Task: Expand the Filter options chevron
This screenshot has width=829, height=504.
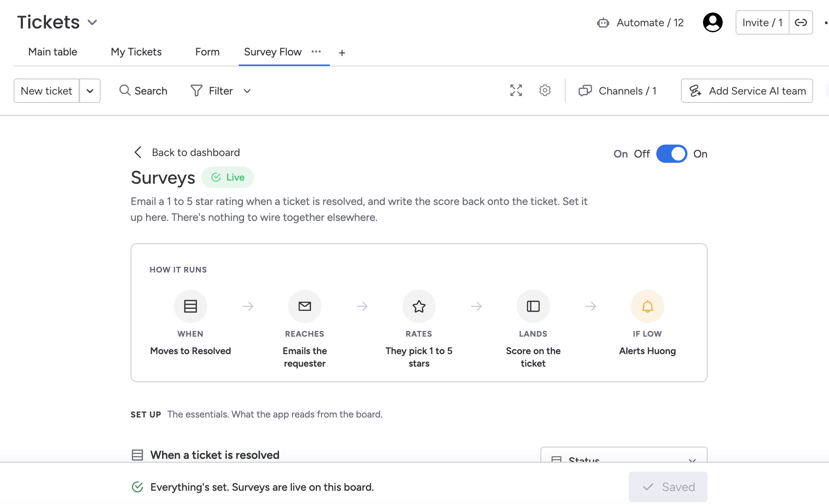Action: coord(247,91)
